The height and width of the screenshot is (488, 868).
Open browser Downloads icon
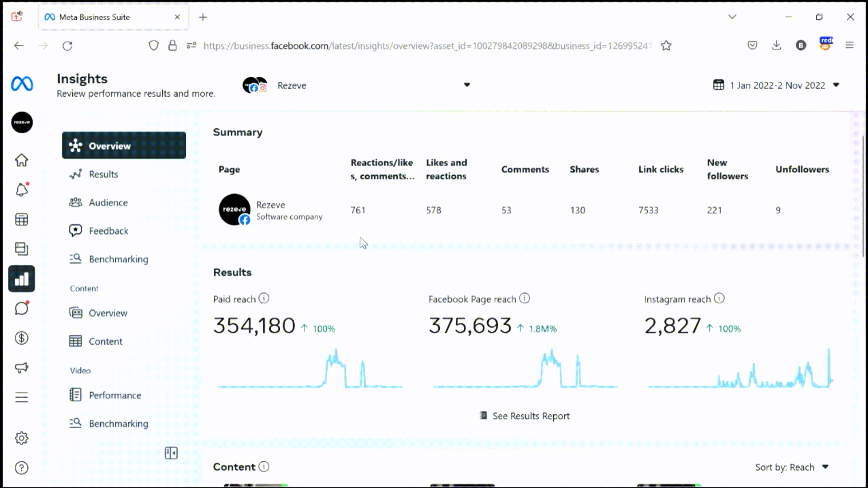click(776, 45)
